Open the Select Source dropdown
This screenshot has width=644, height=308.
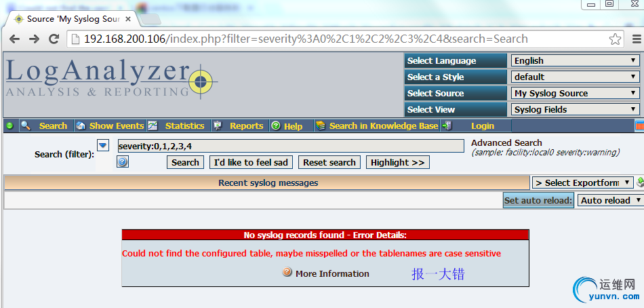coord(575,94)
